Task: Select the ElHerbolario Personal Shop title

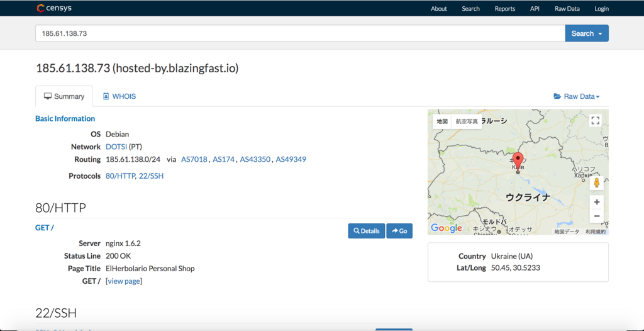Action: click(x=150, y=269)
